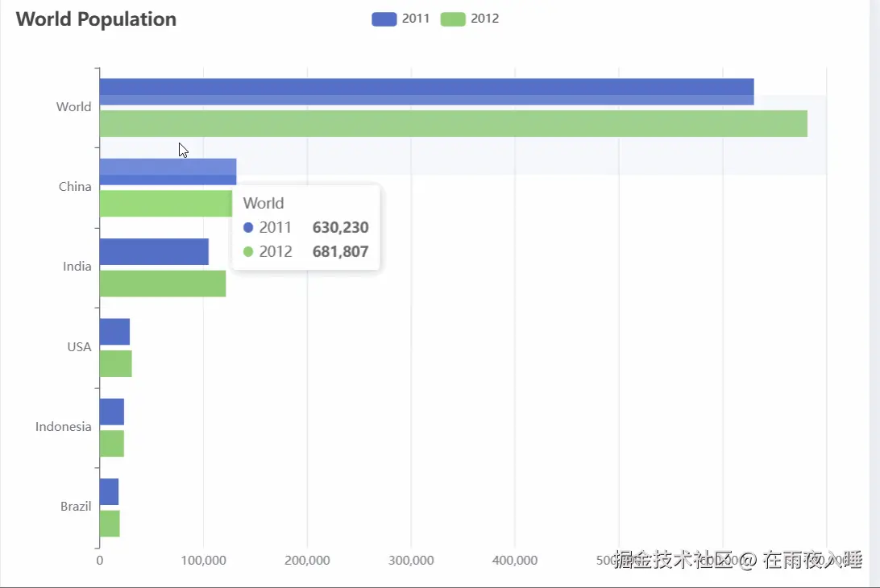Click the 2011 legend text label

(416, 19)
